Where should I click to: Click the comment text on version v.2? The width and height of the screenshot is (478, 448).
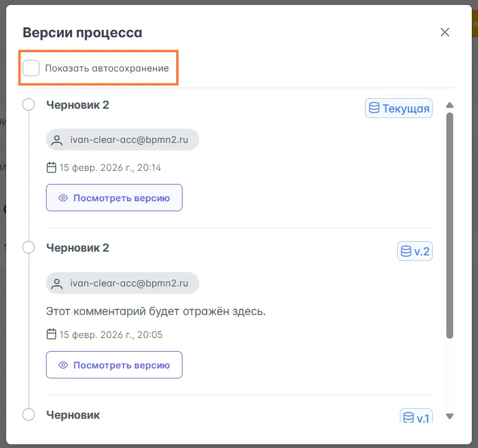pos(156,311)
